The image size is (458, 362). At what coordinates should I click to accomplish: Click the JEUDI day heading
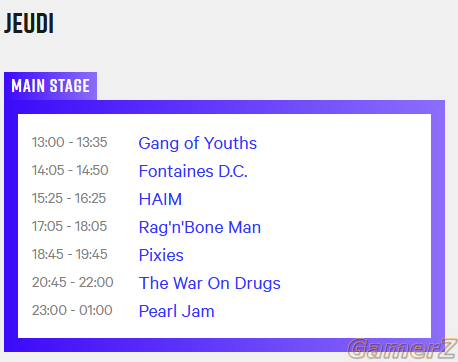29,23
